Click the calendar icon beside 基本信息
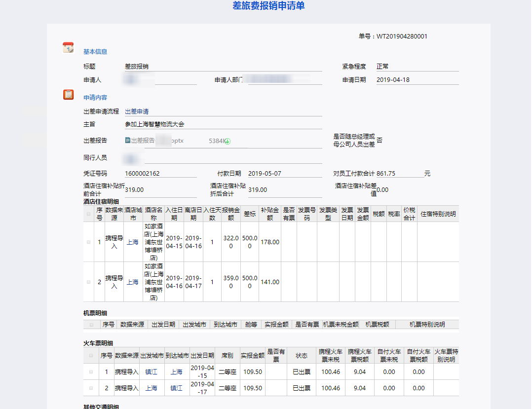Viewport: 532px width, 409px height. point(68,47)
